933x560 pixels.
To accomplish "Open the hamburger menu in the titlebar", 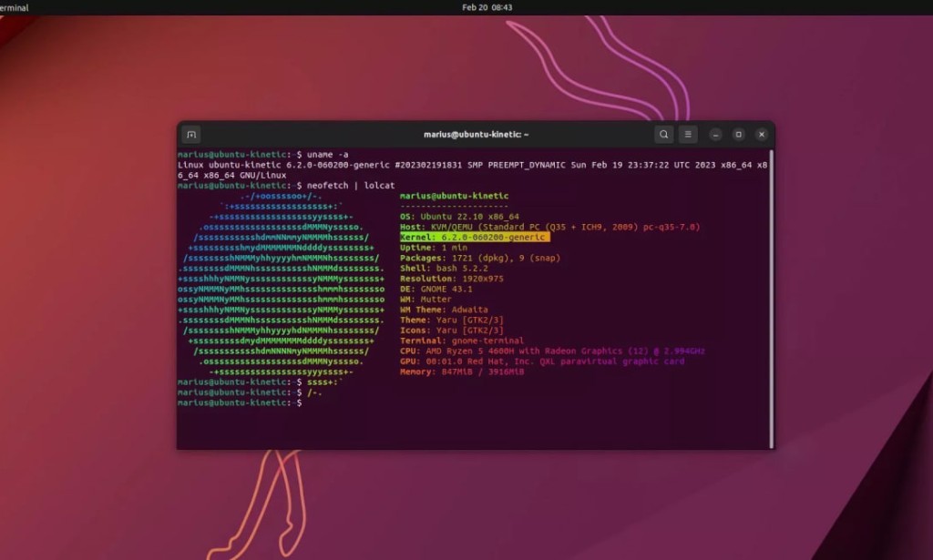I will point(688,134).
